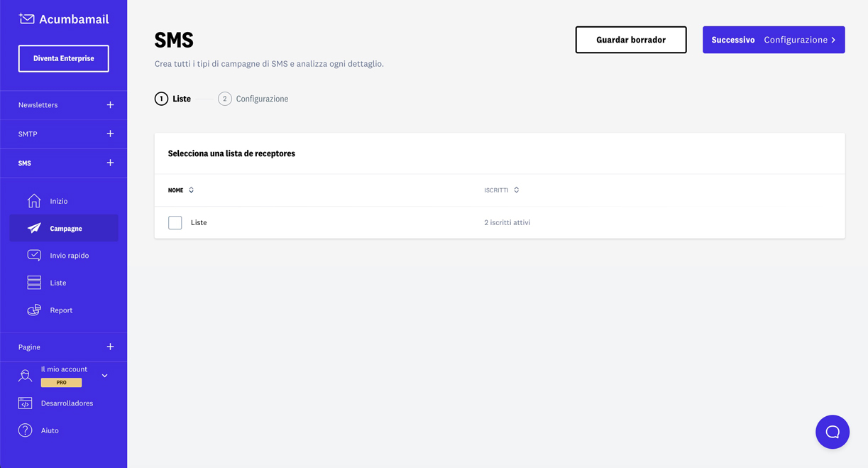Viewport: 868px width, 468px height.
Task: Toggle sorting on the ISCRITTI column
Action: 516,190
